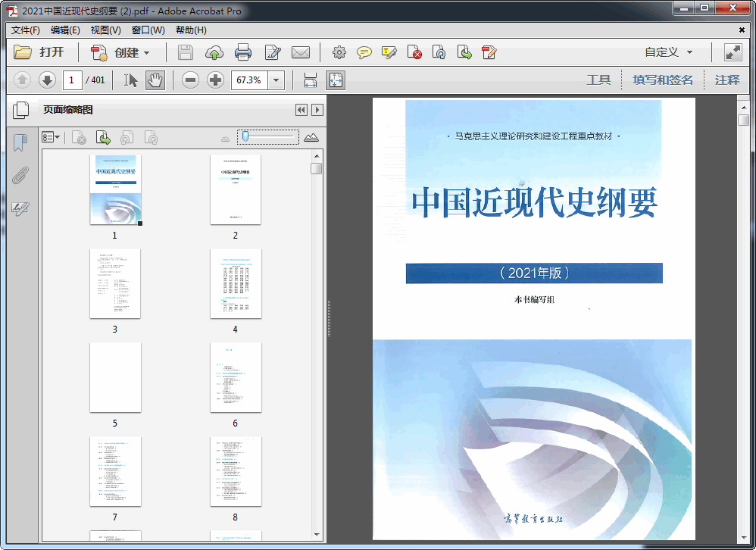Open thumbnail options dropdown menu
Screen dimensions: 756x550
(x=51, y=138)
